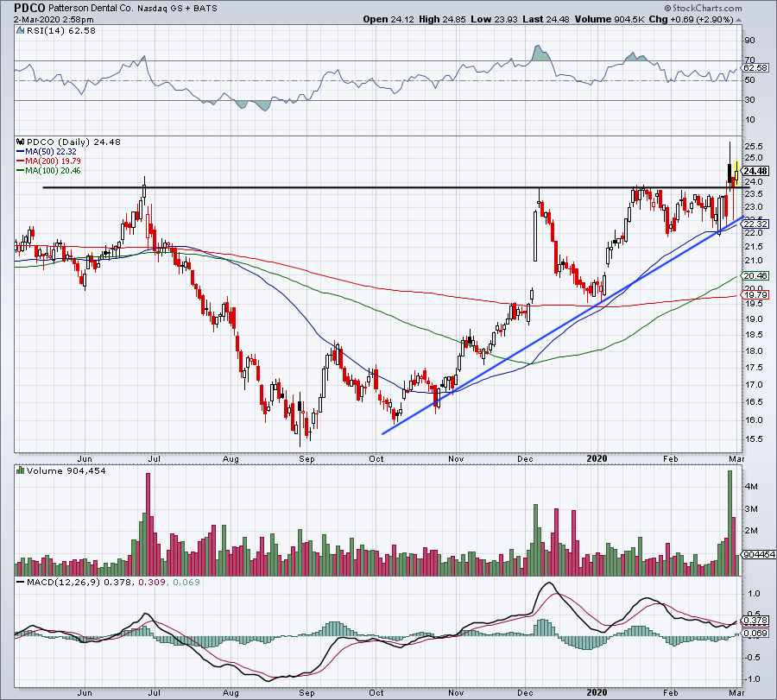Click the MA(50) 22.32 legend text
Viewport: 777px width, 700px height.
(x=51, y=152)
